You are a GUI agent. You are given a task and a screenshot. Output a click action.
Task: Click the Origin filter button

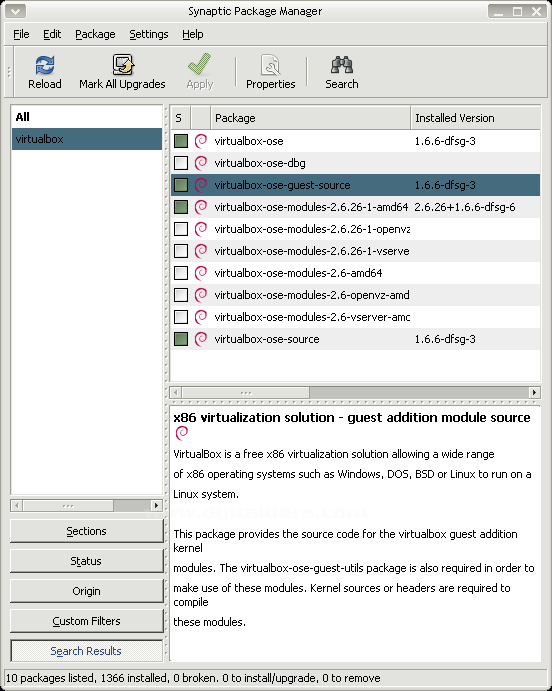pyautogui.click(x=86, y=591)
